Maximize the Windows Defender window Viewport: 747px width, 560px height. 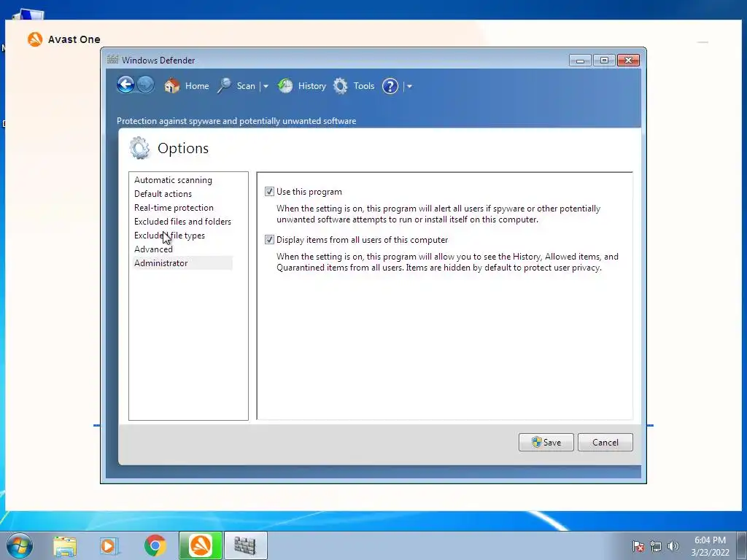click(x=603, y=61)
